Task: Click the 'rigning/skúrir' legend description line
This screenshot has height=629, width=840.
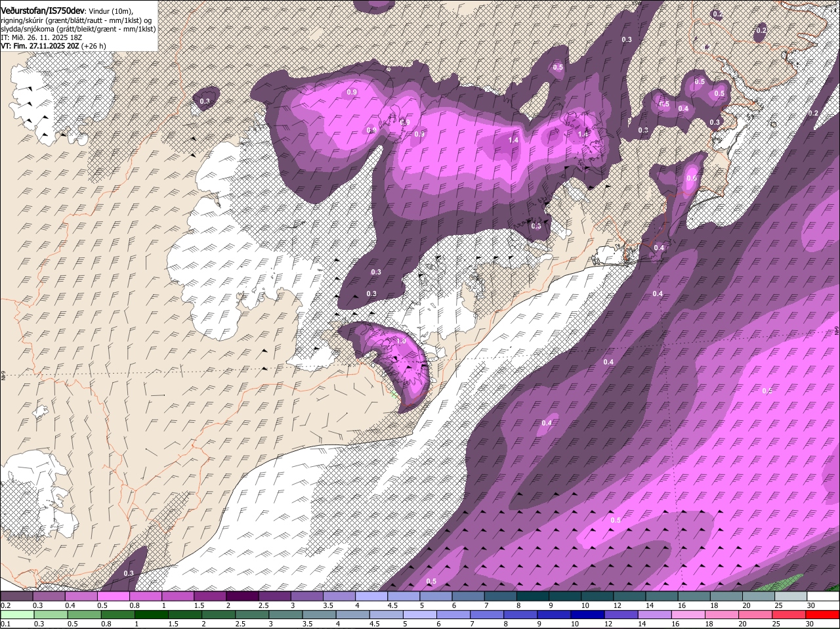Action: (x=75, y=20)
